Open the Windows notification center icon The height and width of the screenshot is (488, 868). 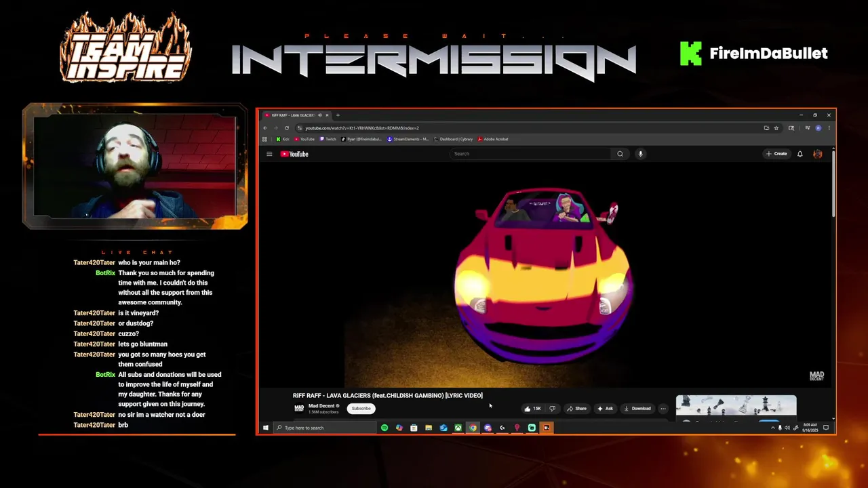[826, 428]
